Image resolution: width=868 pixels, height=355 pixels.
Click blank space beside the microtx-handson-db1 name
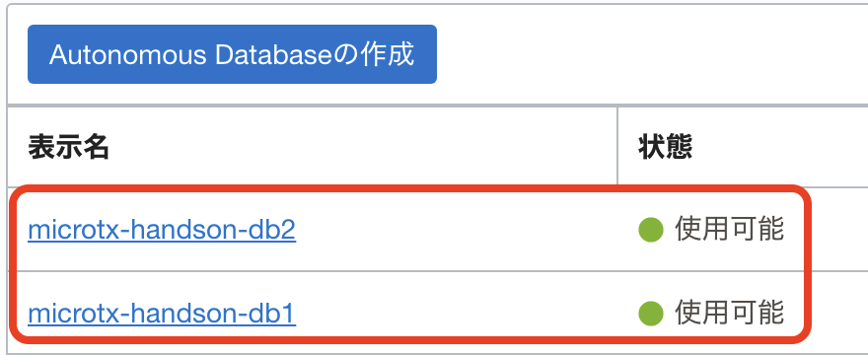pos(454,313)
